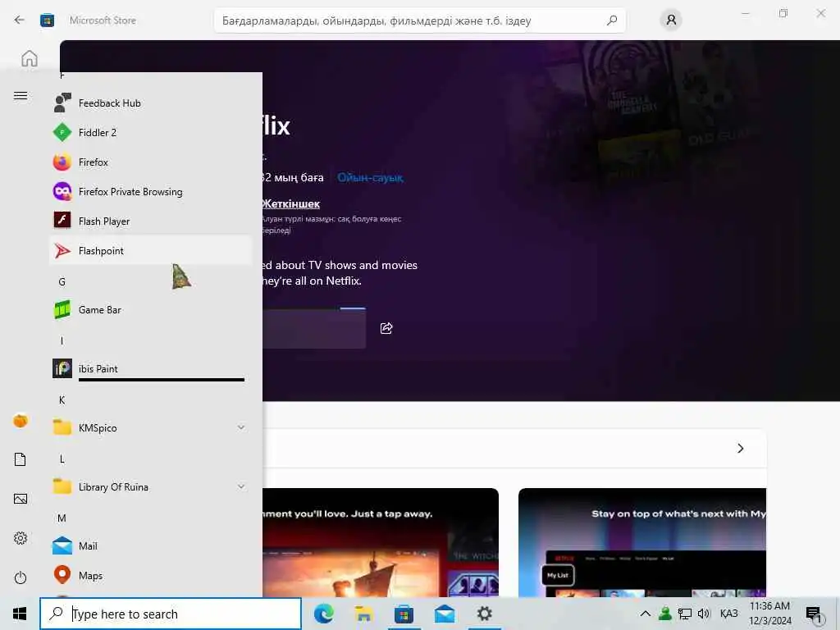This screenshot has height=630, width=840.
Task: Click the Start menu hamburger expand icon
Action: click(21, 96)
